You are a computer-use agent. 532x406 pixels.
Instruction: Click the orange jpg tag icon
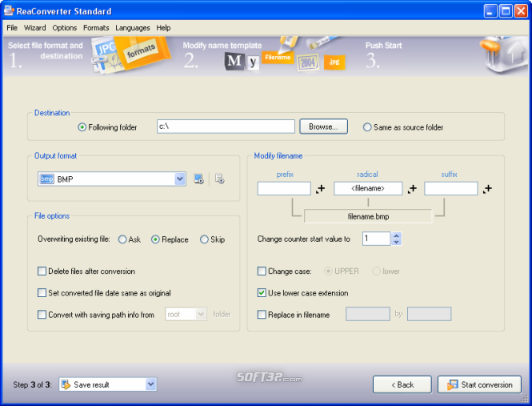(x=334, y=62)
